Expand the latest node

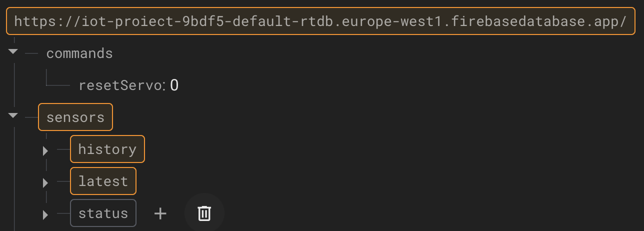point(45,182)
